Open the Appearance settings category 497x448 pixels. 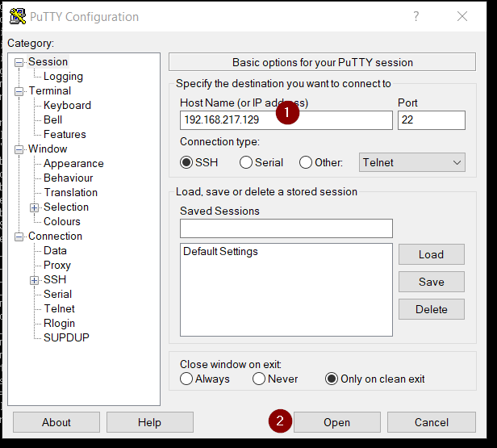pos(73,164)
